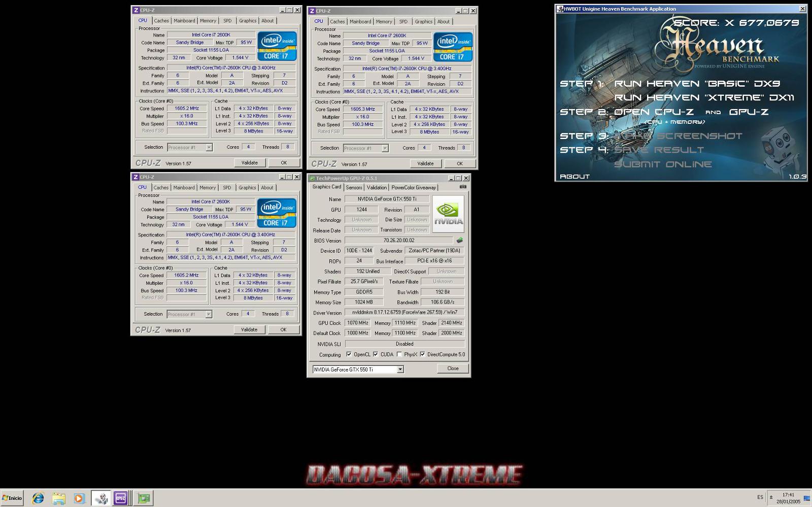Click Submit Online in Heaven app
Screen dimensions: 812x507
pyautogui.click(x=663, y=164)
